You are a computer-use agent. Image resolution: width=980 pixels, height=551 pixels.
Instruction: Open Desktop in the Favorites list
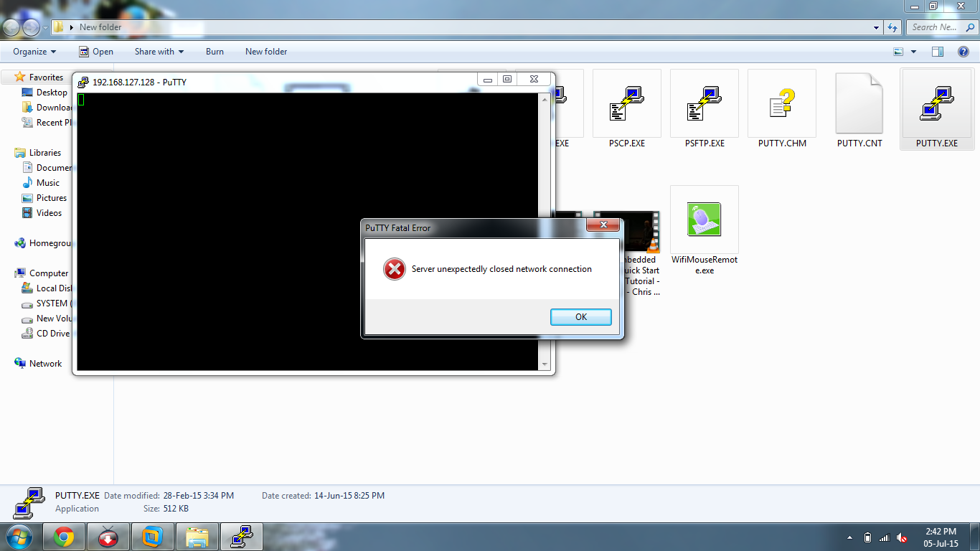pos(52,93)
